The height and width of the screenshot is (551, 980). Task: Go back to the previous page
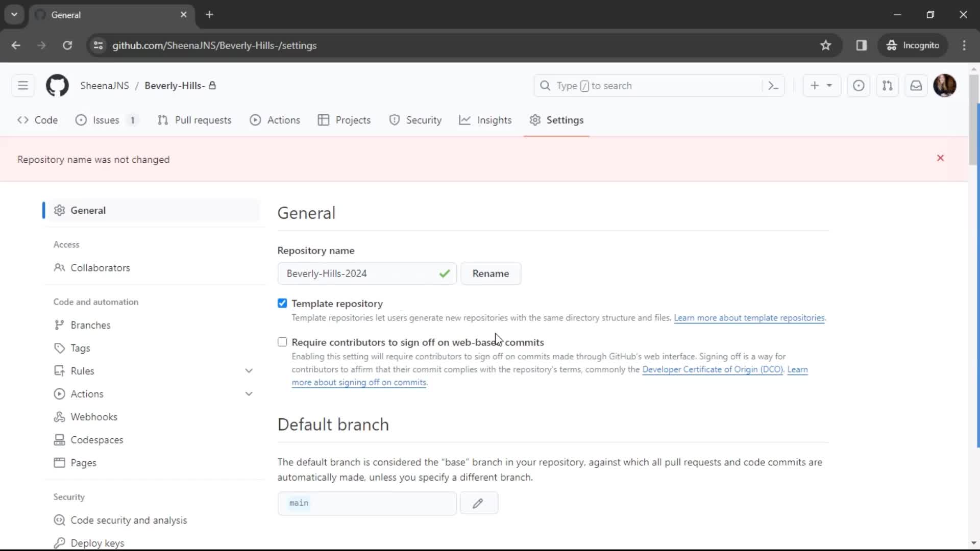tap(16, 45)
